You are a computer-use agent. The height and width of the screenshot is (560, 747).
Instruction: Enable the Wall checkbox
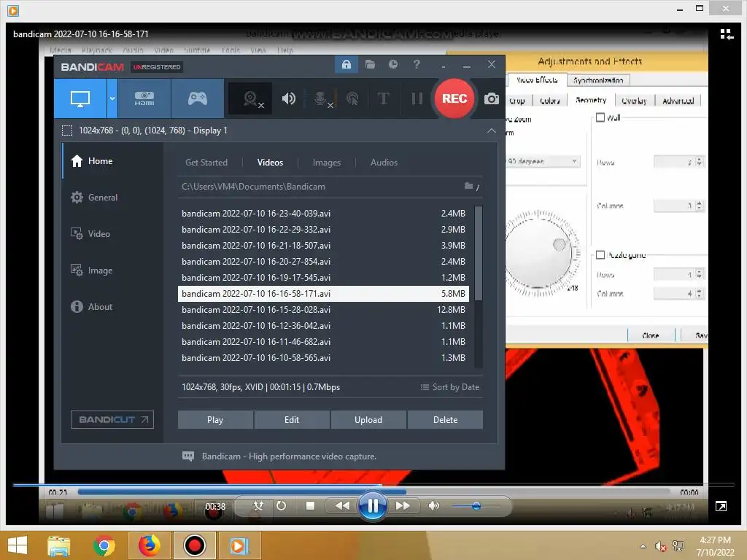click(x=600, y=117)
